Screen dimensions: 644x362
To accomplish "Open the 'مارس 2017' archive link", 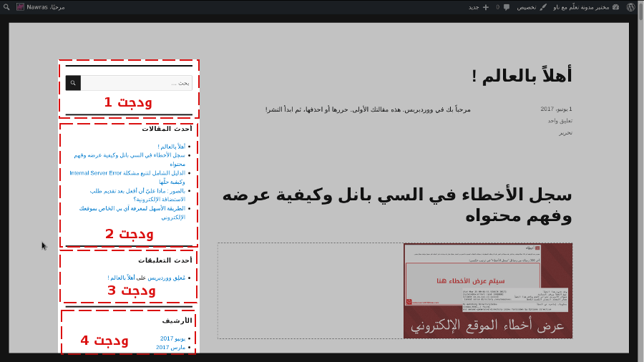I will coord(170,348).
